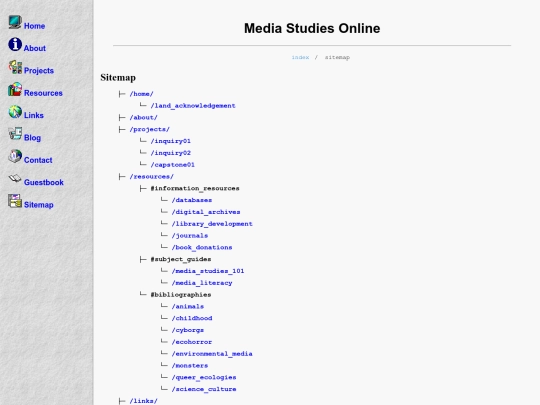
Task: Open the /monsters bibliography link
Action: click(190, 365)
